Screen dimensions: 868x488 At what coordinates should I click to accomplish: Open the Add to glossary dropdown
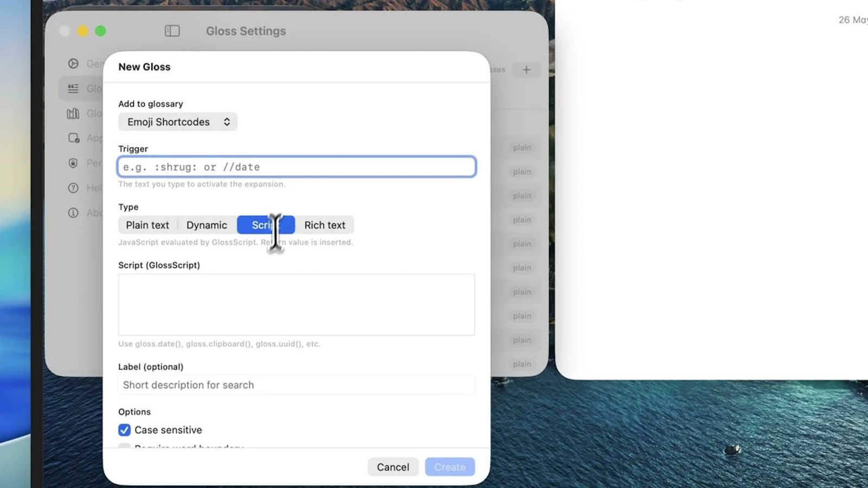pos(178,122)
